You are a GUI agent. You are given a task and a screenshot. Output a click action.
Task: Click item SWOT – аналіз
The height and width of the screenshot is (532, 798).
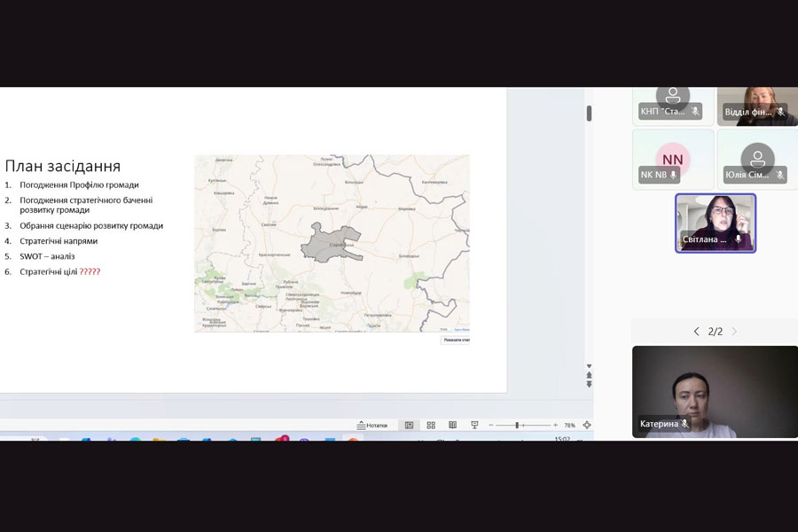(x=47, y=256)
